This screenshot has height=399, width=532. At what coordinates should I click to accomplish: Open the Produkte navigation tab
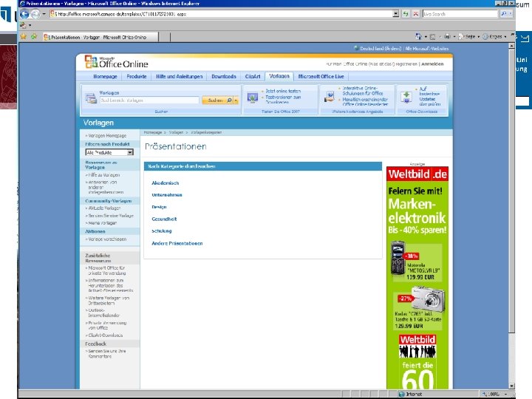(x=137, y=77)
